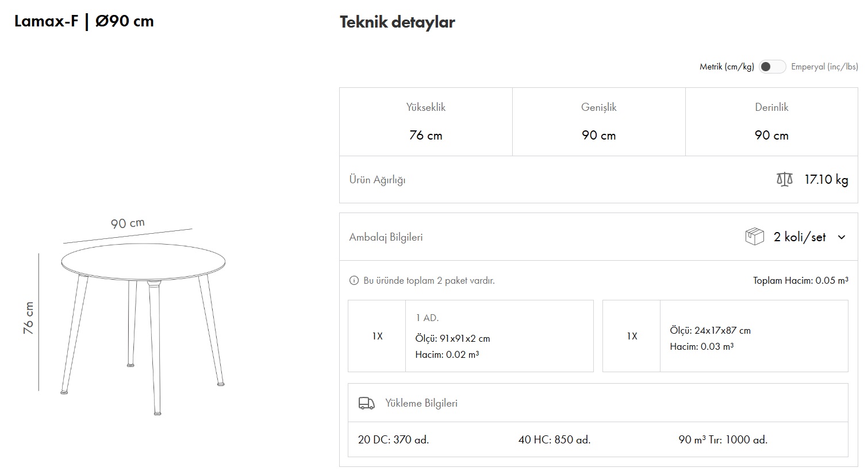Select the Metrik (cm/kg) unit label
The width and height of the screenshot is (868, 475).
[x=726, y=67]
